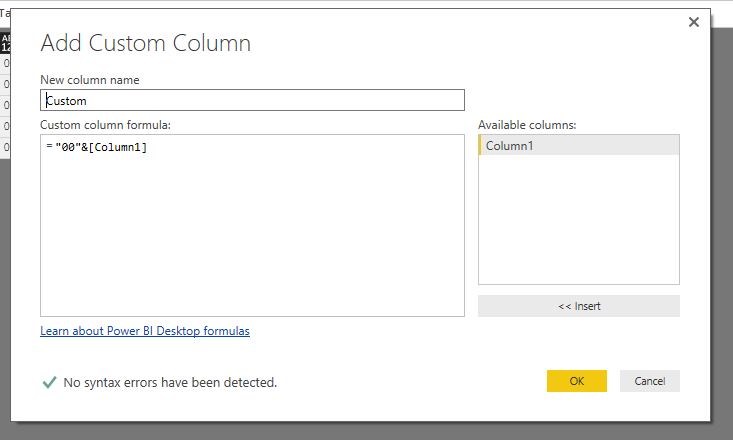733x440 pixels.
Task: Open Learn about Power BI Desktop formulas
Action: pos(145,331)
